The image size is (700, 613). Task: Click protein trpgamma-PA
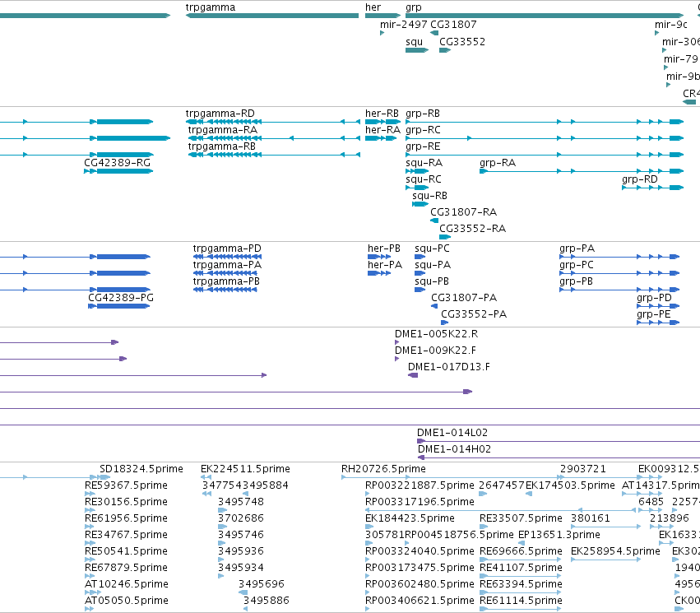(225, 273)
